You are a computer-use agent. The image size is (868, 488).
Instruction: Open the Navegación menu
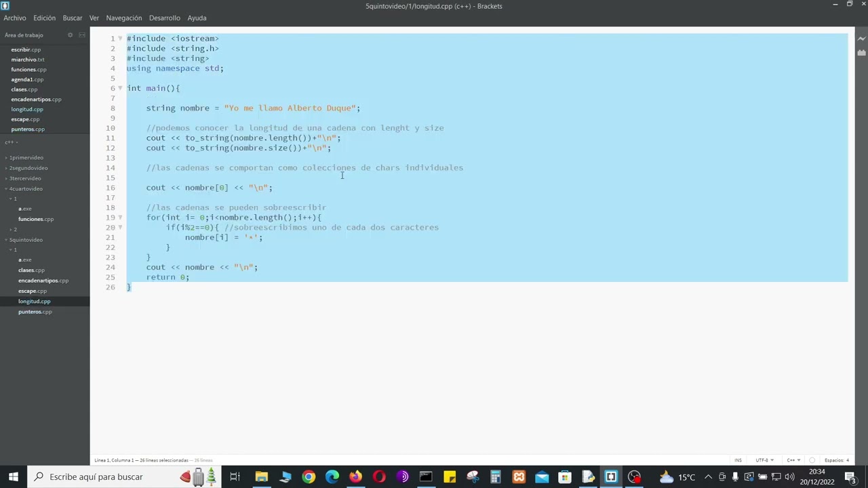124,18
